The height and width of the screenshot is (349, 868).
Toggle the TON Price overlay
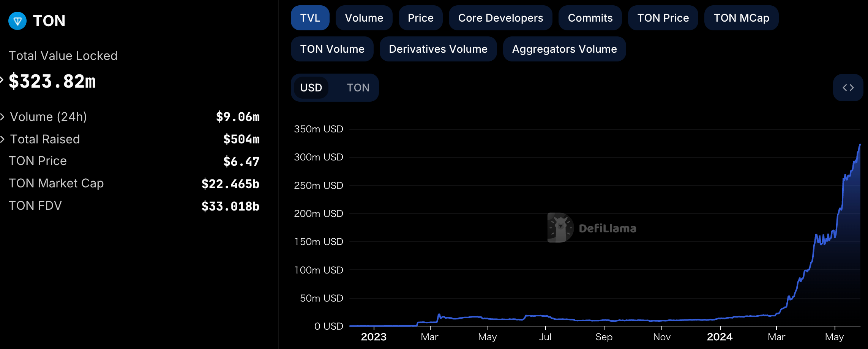point(663,17)
